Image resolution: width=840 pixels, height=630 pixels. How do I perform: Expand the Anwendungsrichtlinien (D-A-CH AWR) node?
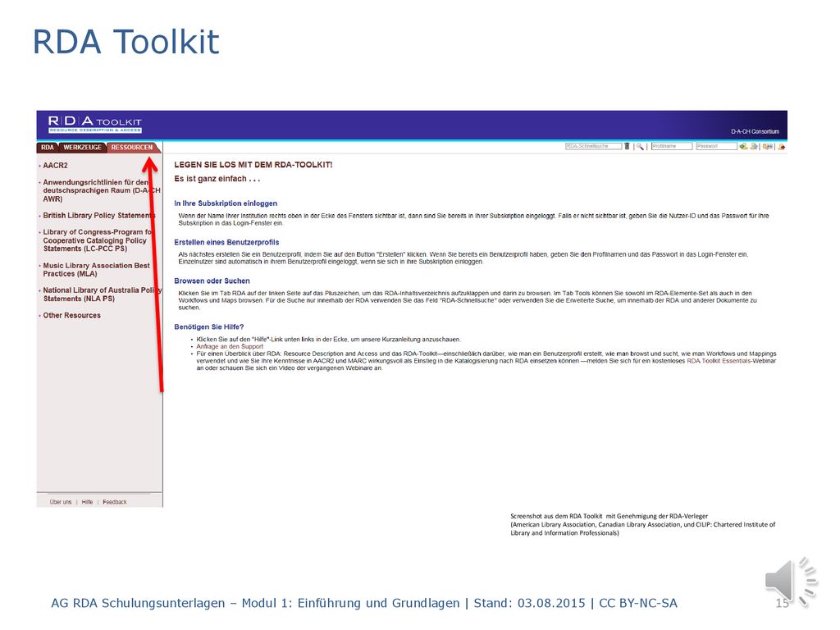pos(39,183)
